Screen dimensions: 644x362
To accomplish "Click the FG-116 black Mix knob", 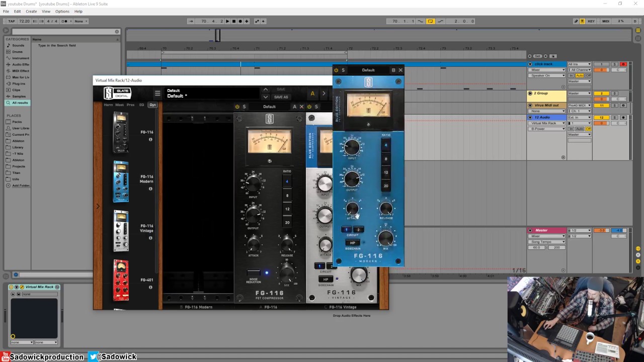I will (287, 274).
